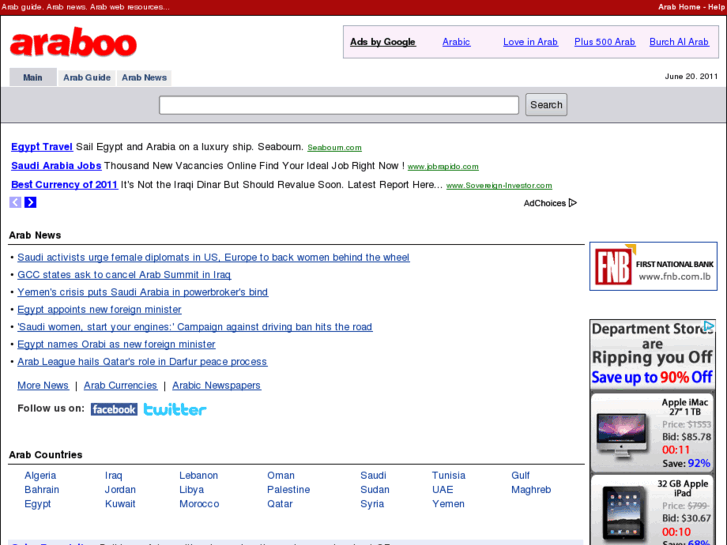The image size is (727, 545).
Task: Open the Twitter follow icon
Action: point(175,410)
